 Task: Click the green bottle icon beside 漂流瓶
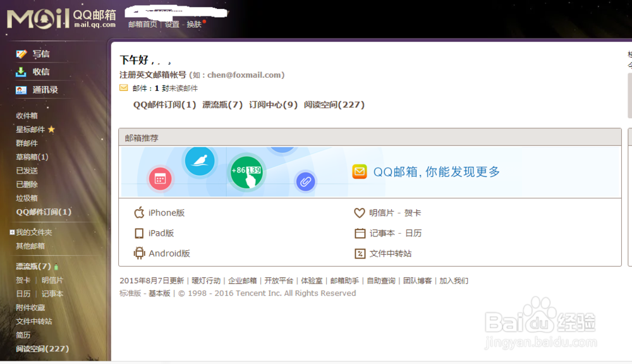pyautogui.click(x=56, y=267)
